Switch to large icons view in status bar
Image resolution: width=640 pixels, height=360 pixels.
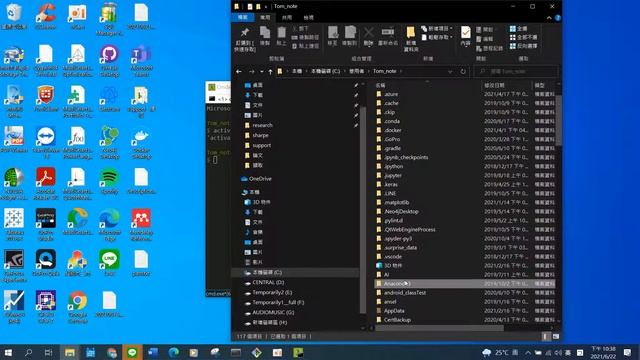click(556, 336)
